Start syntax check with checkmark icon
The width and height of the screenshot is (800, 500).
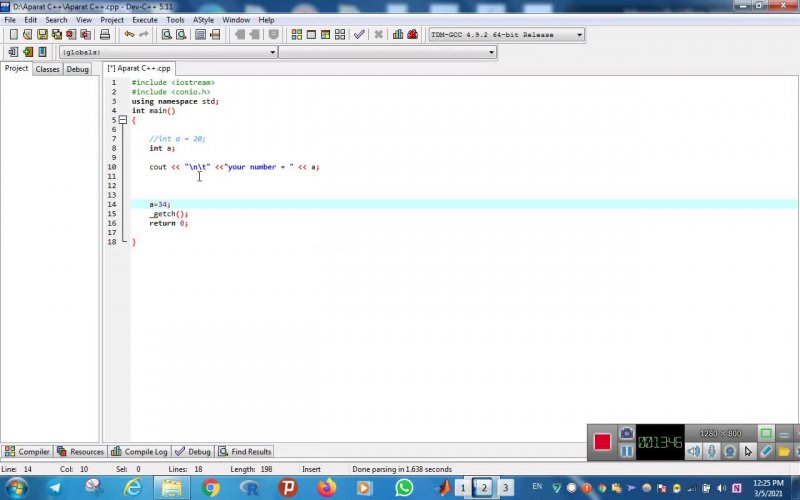[359, 35]
